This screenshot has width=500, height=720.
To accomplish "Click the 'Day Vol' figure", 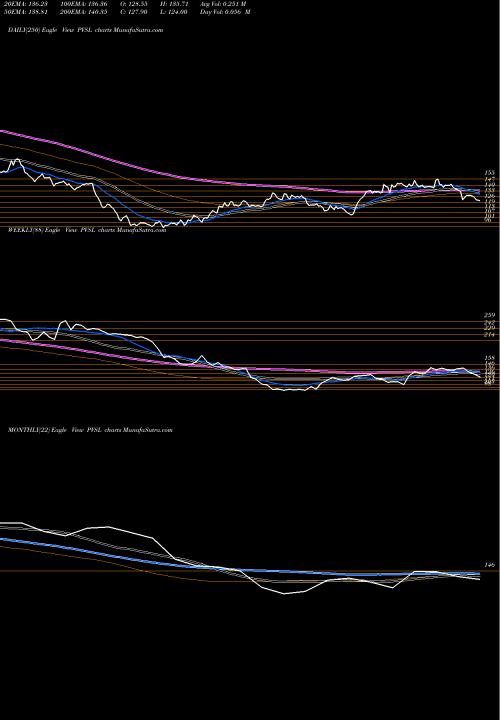I will 225,12.
